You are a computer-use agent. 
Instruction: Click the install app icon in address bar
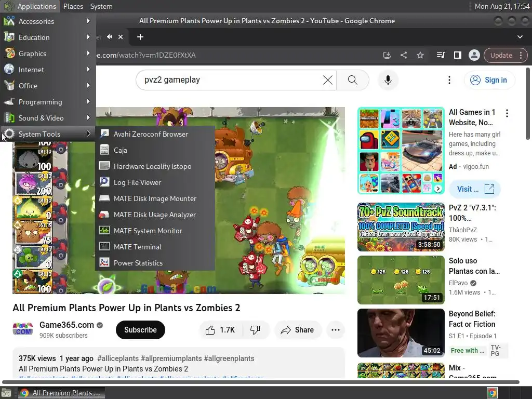(387, 55)
